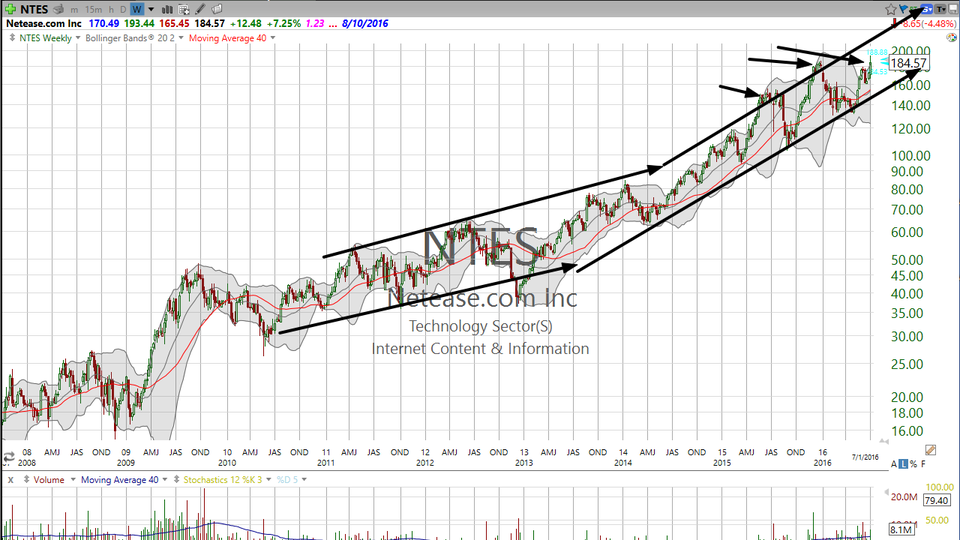Click the add indicator icon
Screen dimensions: 960x540
pyautogui.click(x=184, y=9)
